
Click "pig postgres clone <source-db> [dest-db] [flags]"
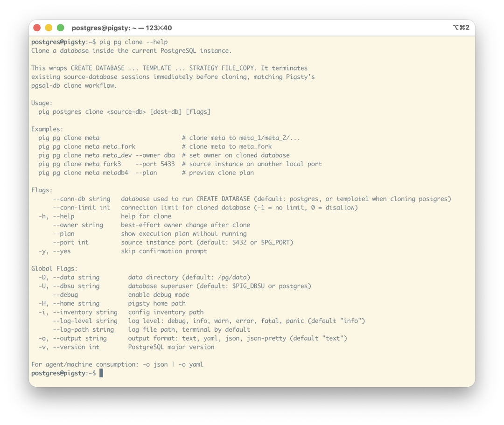(x=125, y=112)
